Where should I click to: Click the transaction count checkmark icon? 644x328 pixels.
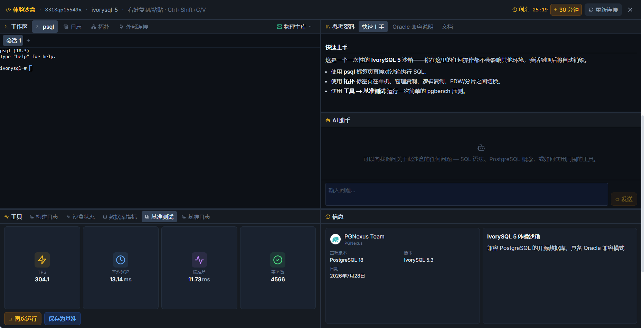278,260
